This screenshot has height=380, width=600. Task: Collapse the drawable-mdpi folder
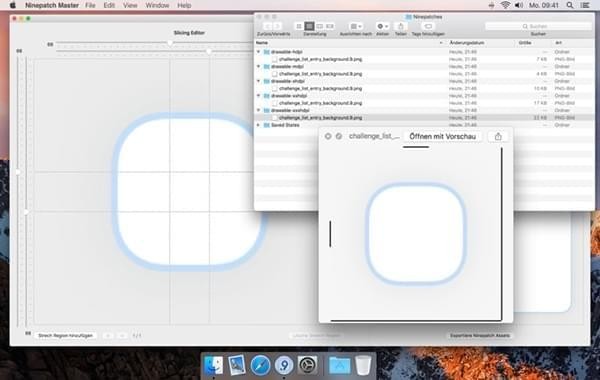[259, 66]
